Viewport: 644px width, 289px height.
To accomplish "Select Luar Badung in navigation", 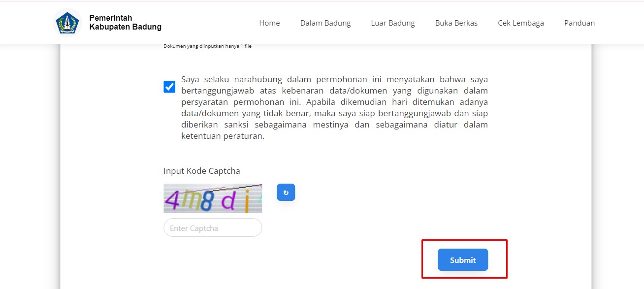I will tap(393, 23).
